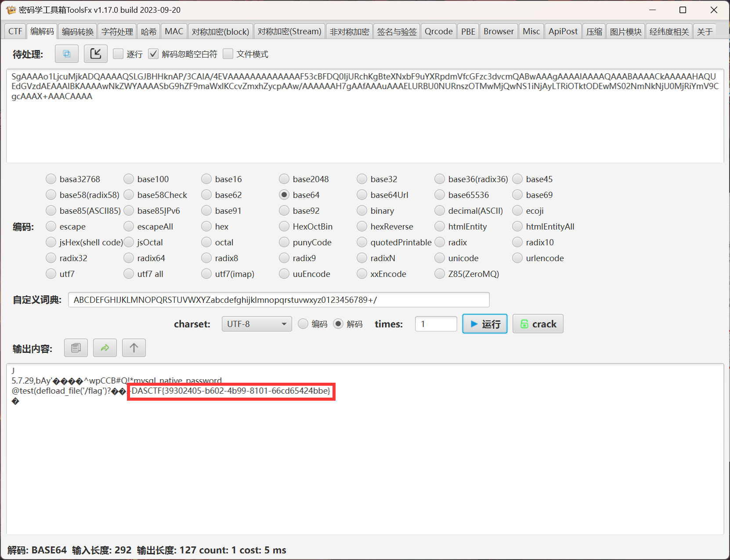The width and height of the screenshot is (730, 560).
Task: Click the paste-from-clipboard icon button
Action: (x=67, y=54)
